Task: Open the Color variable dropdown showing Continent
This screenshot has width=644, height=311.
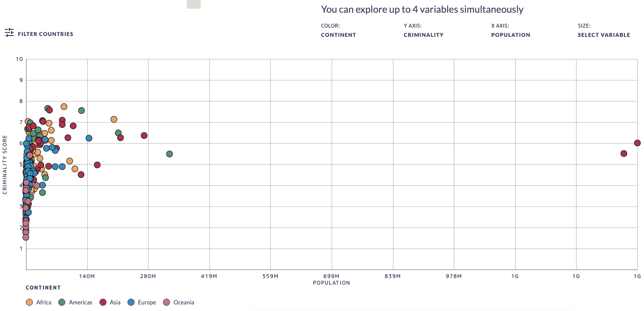Action: click(338, 35)
